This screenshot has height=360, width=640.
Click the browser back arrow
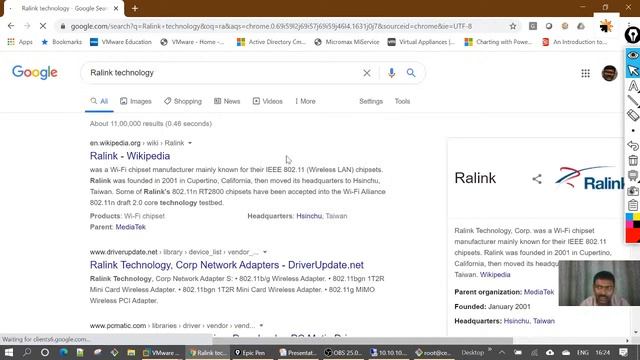(x=11, y=26)
